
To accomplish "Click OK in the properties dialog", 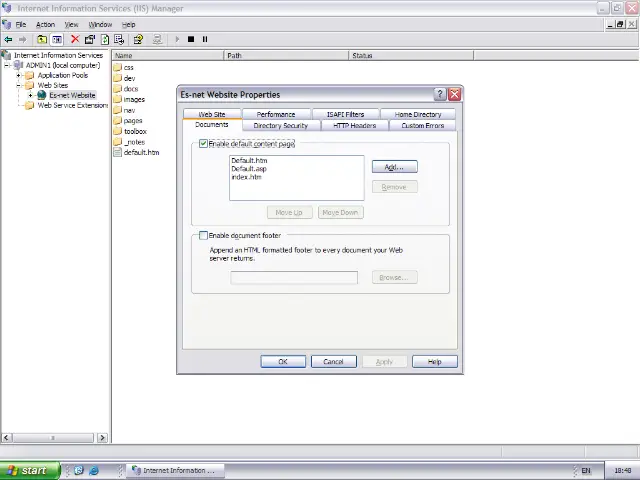I will pos(283,362).
